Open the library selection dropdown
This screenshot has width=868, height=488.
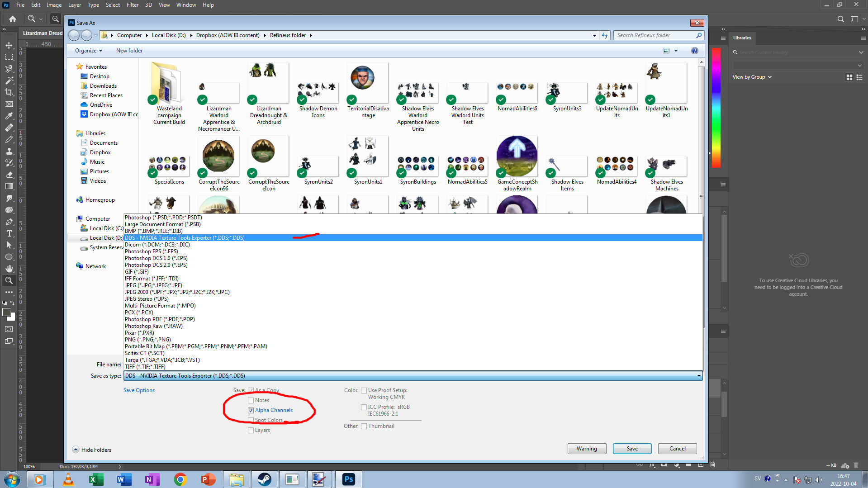point(798,66)
